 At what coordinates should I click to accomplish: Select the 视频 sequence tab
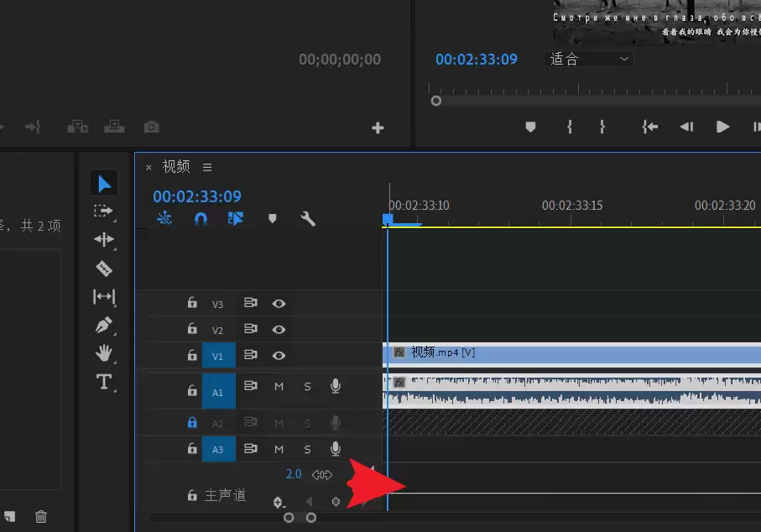[176, 166]
